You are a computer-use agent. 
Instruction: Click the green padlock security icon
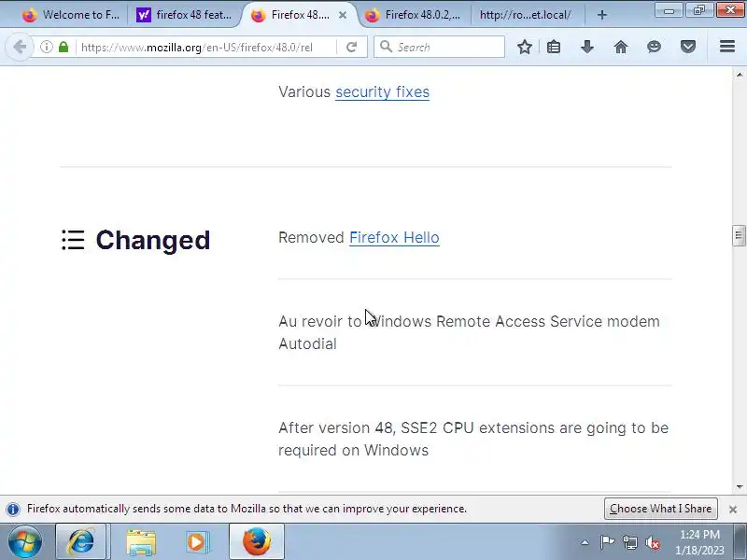63,47
